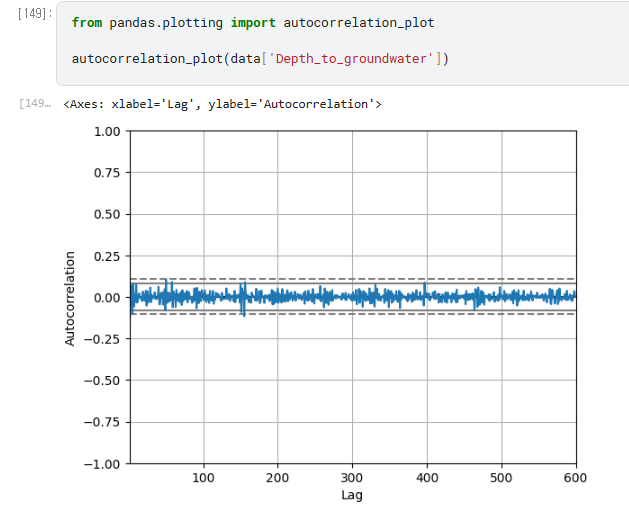
Task: Click the 0.50 y-axis tick label
Action: click(107, 215)
